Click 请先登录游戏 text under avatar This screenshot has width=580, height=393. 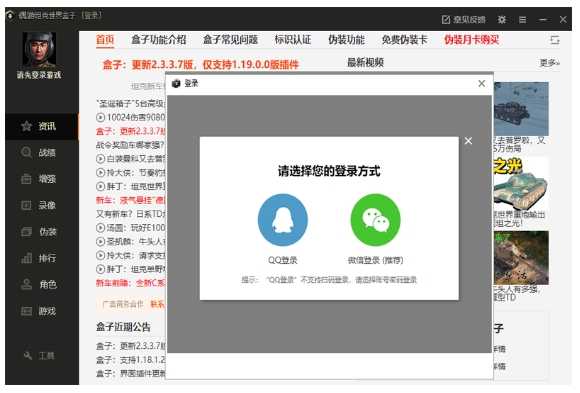click(39, 75)
